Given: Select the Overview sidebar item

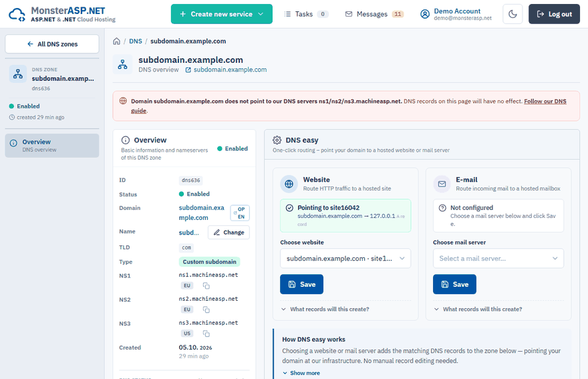Looking at the screenshot, I should (52, 146).
